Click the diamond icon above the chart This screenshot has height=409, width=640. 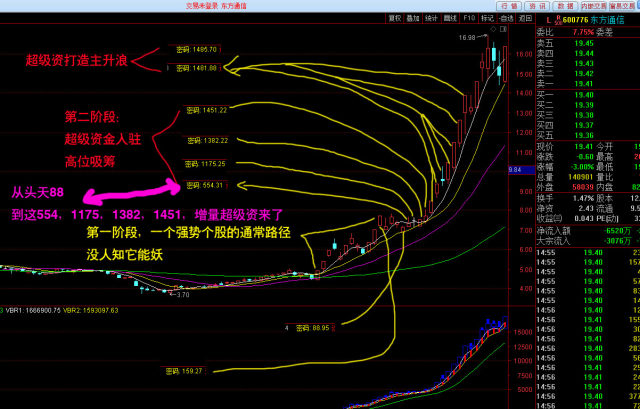(x=493, y=29)
